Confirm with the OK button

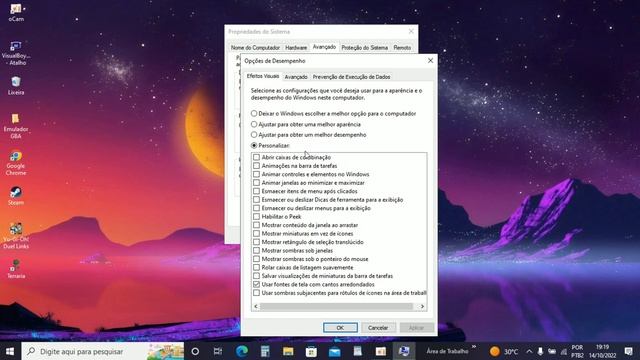[x=340, y=328]
